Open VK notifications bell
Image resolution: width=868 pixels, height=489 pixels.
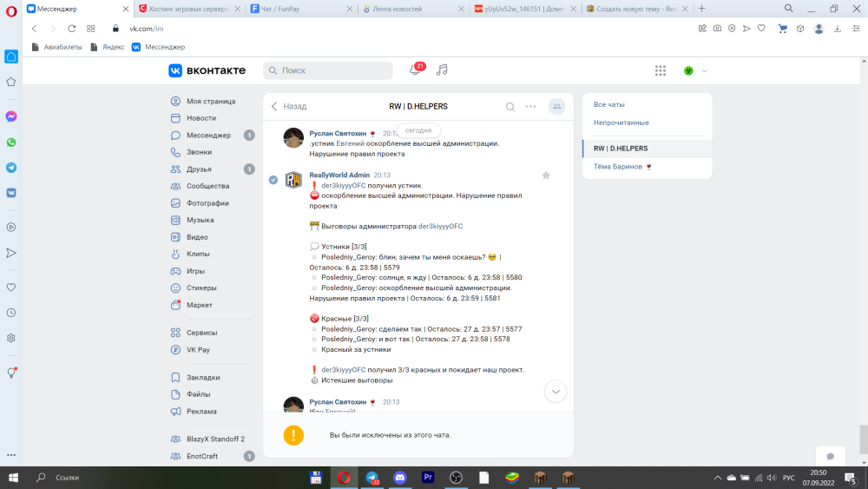tap(415, 70)
